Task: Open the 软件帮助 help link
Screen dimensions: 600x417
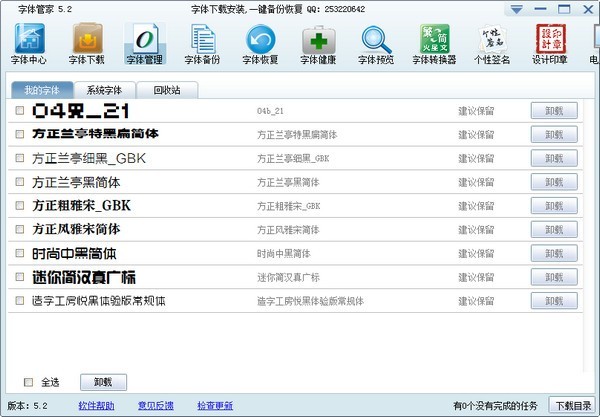Action: (96, 406)
